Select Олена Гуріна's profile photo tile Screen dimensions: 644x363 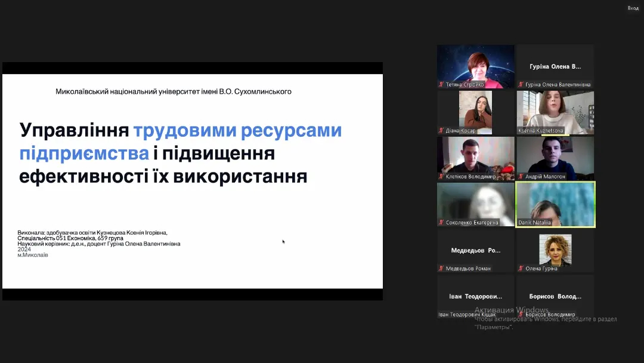(x=555, y=248)
